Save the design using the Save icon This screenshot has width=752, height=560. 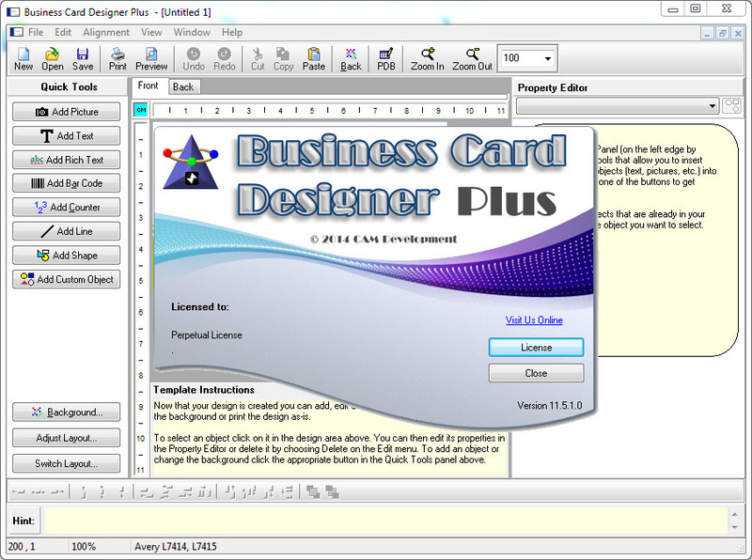coord(83,59)
